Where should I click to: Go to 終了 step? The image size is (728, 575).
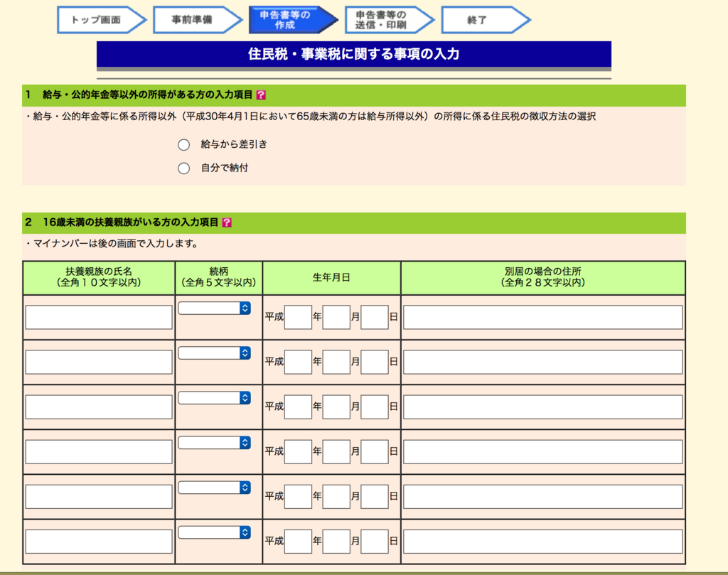486,20
